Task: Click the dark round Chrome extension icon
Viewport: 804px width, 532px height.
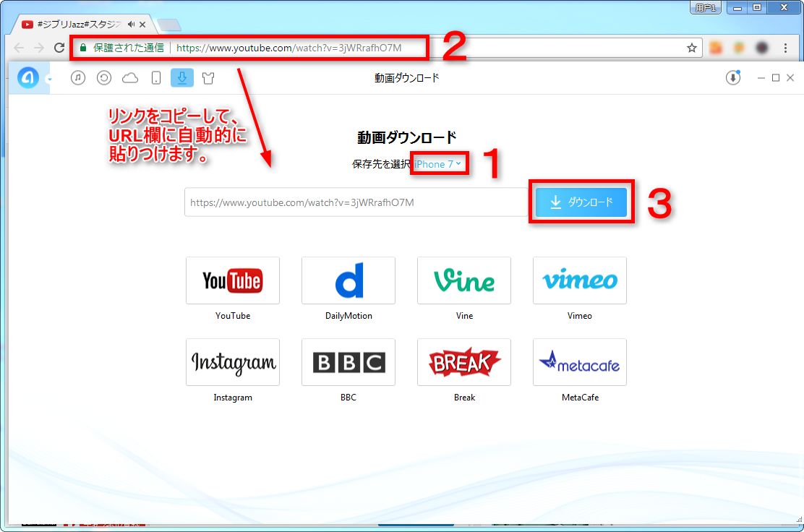Action: [762, 48]
